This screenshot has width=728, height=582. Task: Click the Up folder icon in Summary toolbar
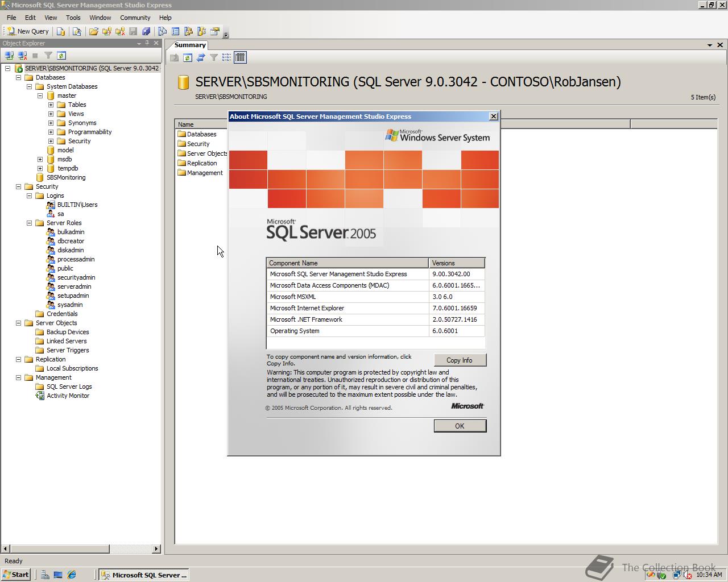[175, 57]
